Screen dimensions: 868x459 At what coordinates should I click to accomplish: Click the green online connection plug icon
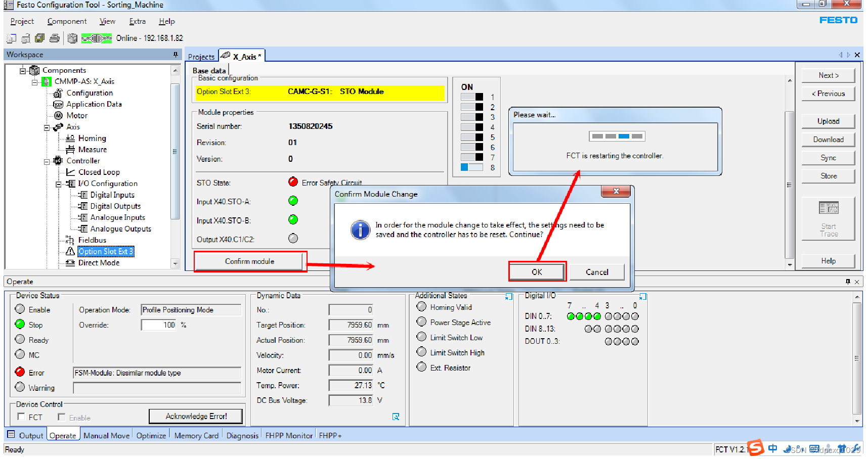point(97,38)
